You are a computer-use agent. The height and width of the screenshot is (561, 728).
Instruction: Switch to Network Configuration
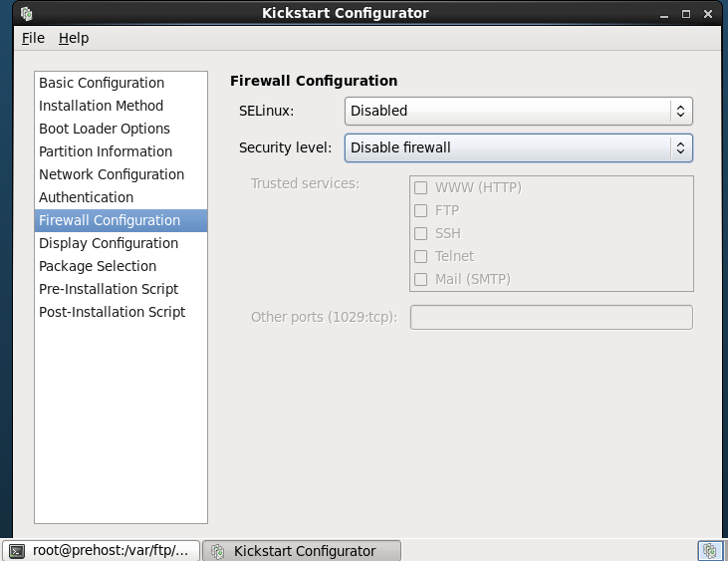pos(121,174)
